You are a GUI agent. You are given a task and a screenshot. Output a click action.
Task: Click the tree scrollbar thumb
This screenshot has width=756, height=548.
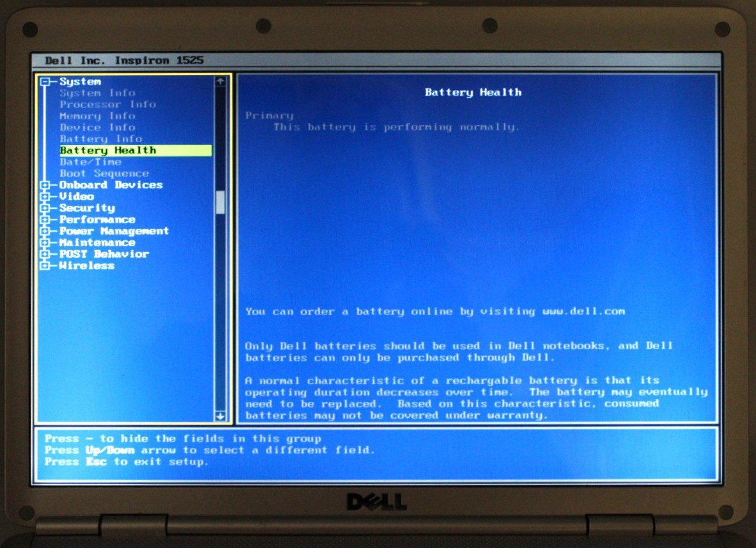pyautogui.click(x=220, y=202)
